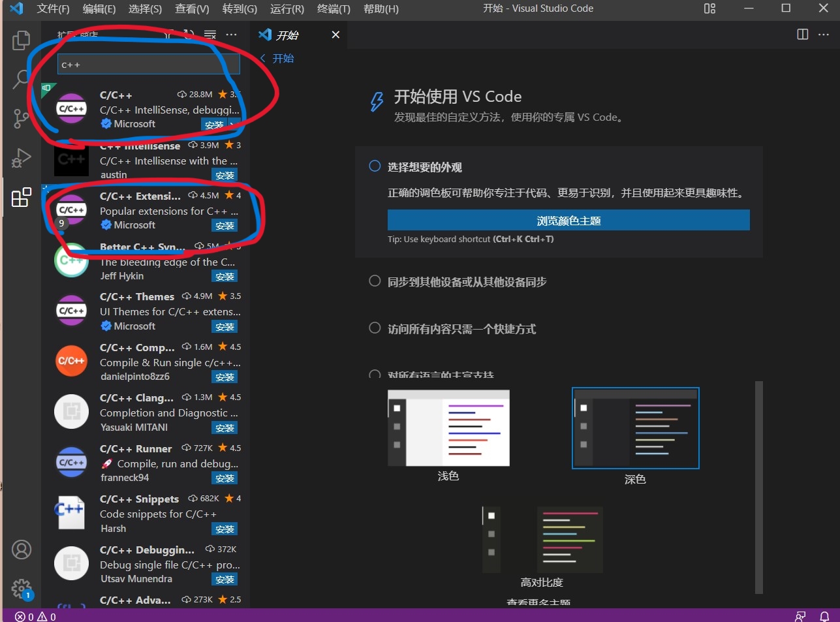Install the C/C++ Extension Pack by Microsoft
The height and width of the screenshot is (622, 840).
tap(225, 225)
